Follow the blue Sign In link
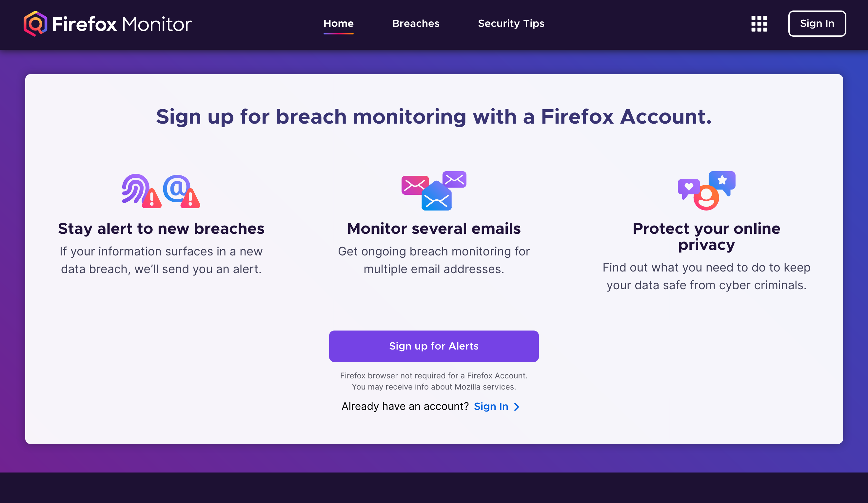Screen dimensions: 868x503 click(491, 407)
